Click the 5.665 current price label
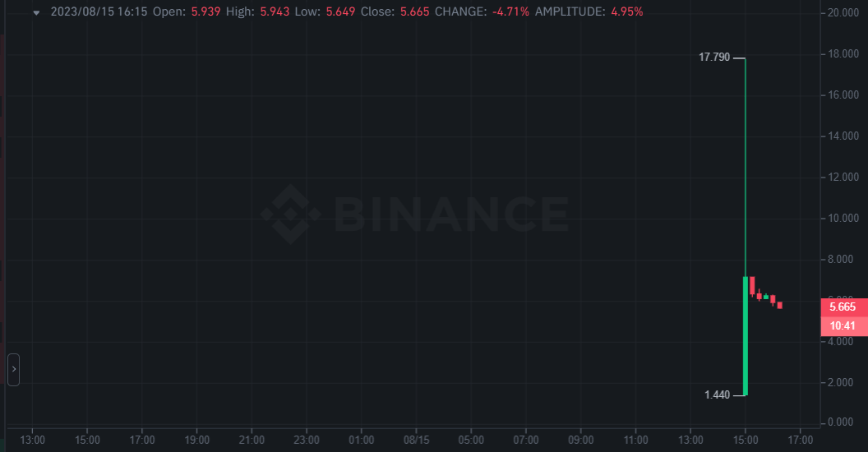This screenshot has width=868, height=452. coord(843,307)
